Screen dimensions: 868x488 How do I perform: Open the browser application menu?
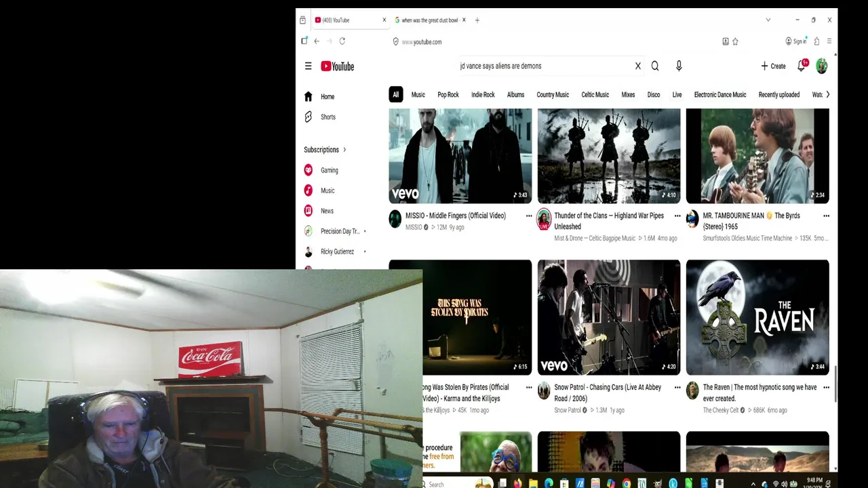829,41
